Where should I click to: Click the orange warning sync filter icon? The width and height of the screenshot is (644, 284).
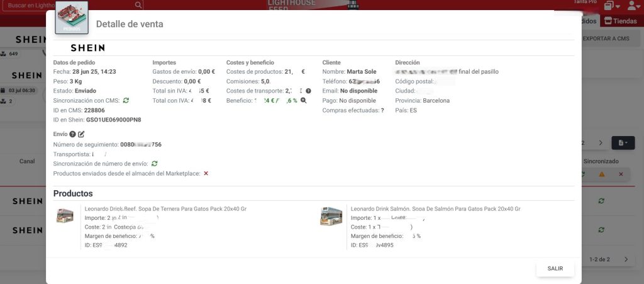click(602, 174)
